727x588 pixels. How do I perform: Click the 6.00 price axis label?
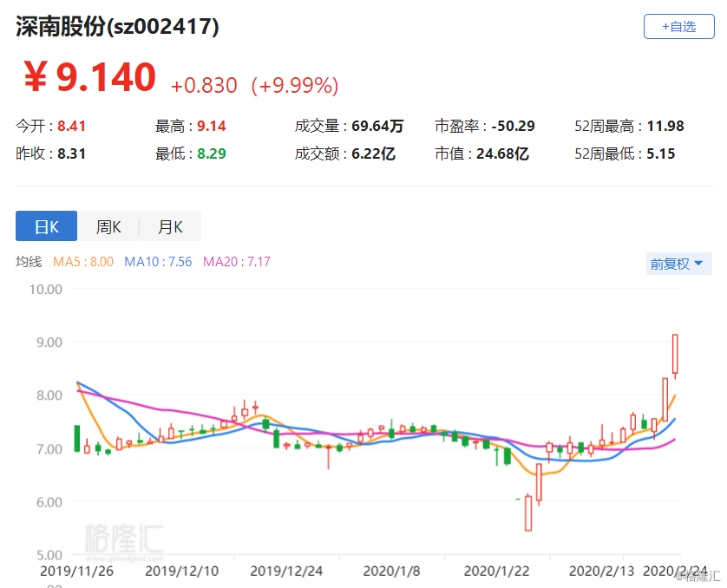pyautogui.click(x=49, y=502)
